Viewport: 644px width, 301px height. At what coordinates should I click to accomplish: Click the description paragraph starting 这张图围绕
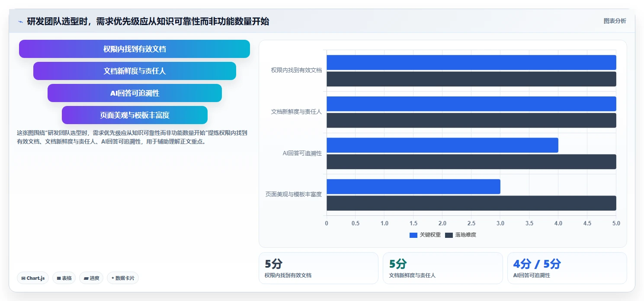132,137
